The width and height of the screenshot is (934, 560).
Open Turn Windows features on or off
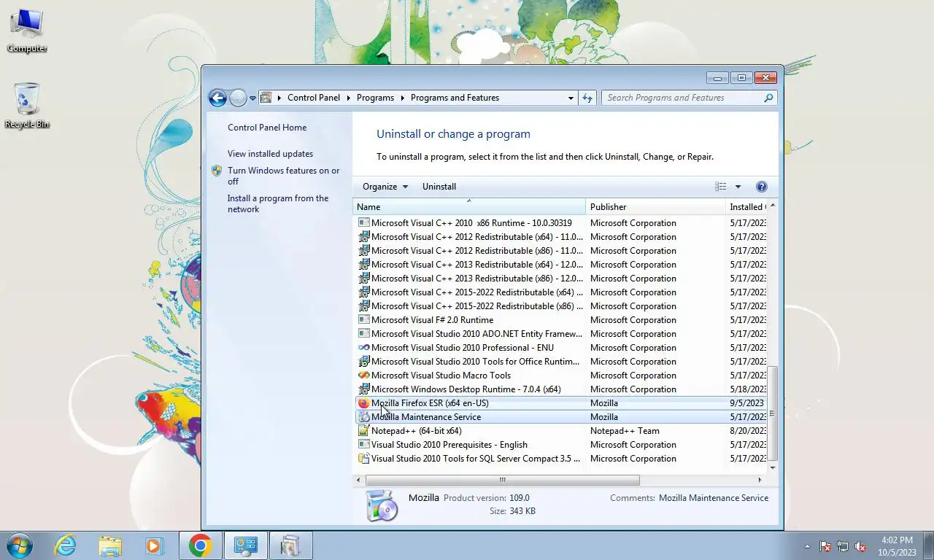283,176
